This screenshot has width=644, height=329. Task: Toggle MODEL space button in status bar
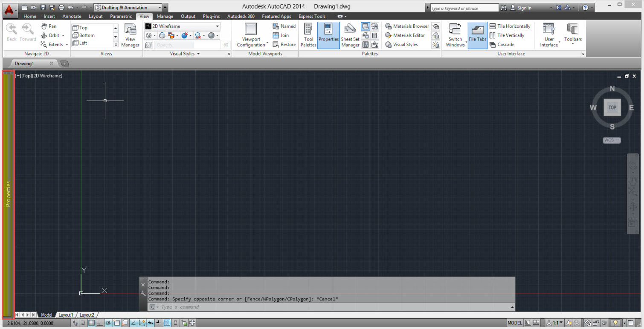(x=515, y=323)
